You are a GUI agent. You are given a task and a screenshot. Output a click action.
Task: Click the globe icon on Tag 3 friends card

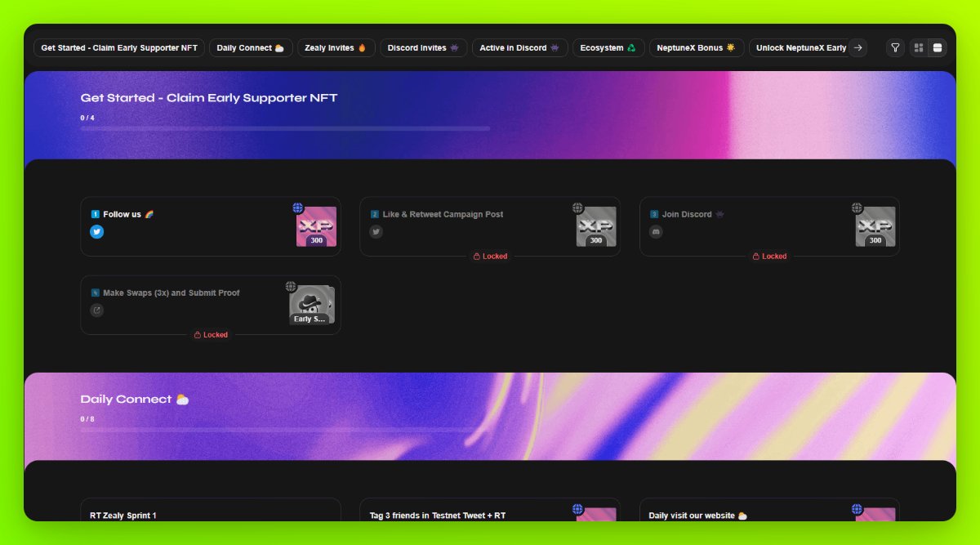click(577, 509)
